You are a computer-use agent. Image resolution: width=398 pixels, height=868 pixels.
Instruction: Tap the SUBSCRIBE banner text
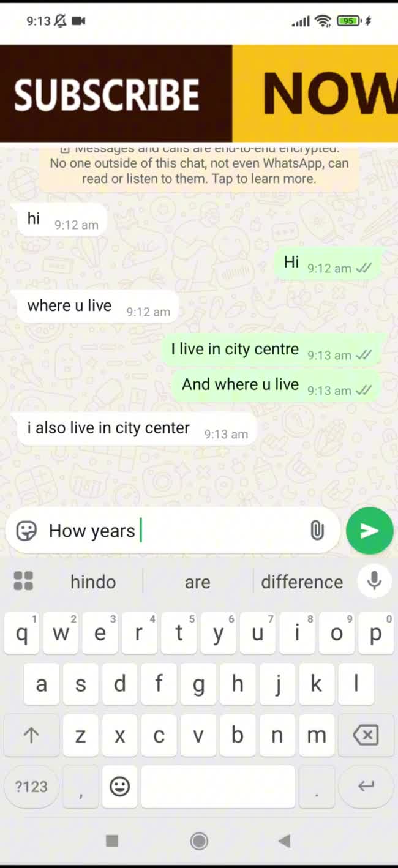[107, 95]
